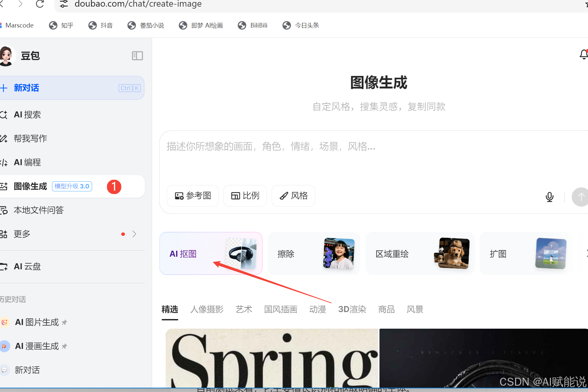
Task: Send the prompt with the up-arrow button
Action: (580, 197)
